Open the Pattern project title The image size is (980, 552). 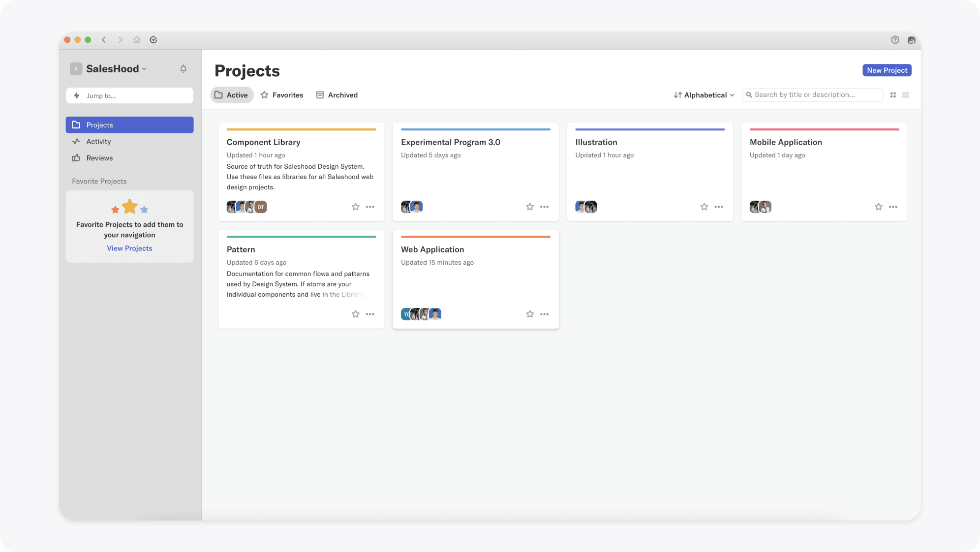pyautogui.click(x=241, y=249)
